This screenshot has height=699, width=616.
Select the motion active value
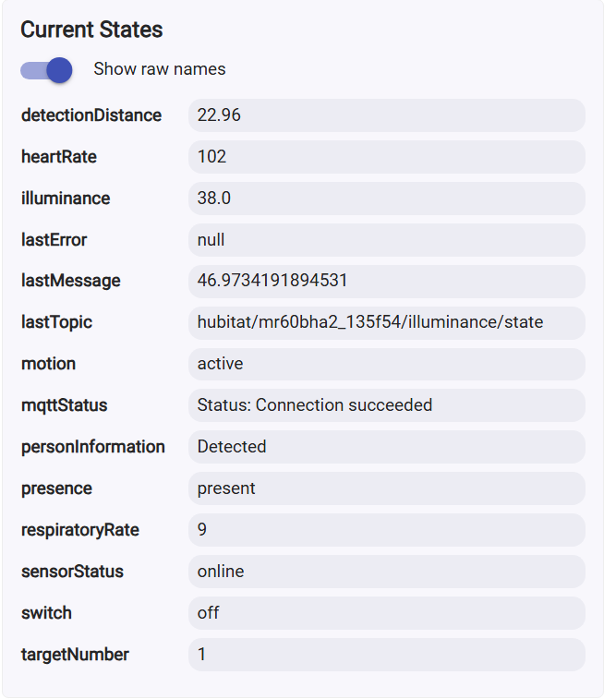coord(386,364)
